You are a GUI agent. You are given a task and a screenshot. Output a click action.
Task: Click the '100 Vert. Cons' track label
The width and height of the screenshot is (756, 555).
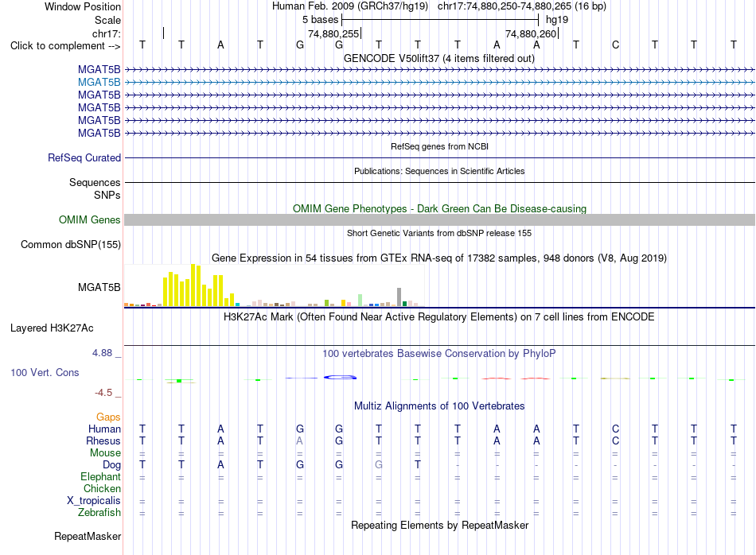(45, 372)
